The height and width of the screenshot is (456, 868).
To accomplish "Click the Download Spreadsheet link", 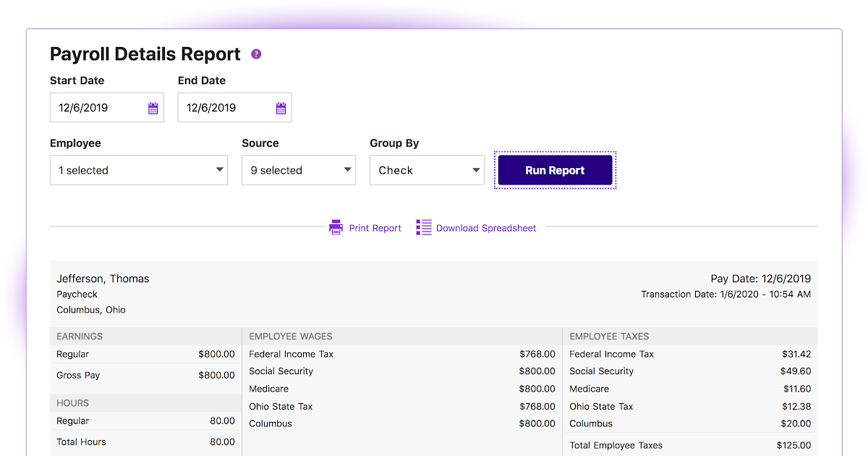I will (486, 228).
